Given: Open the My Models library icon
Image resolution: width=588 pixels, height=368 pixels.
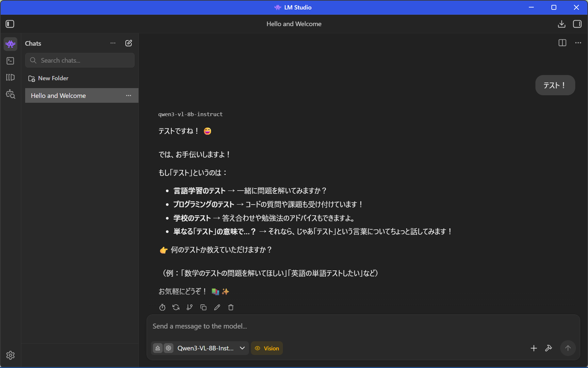Looking at the screenshot, I should 10,77.
